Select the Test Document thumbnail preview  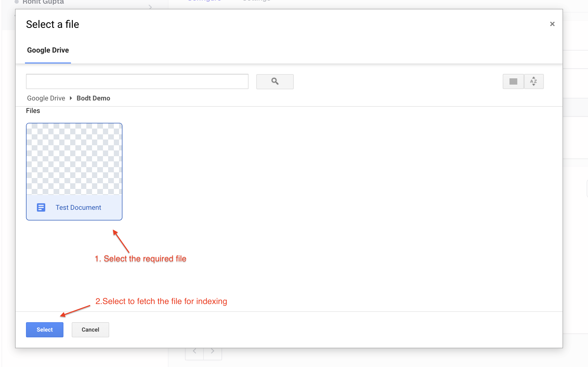(x=74, y=159)
